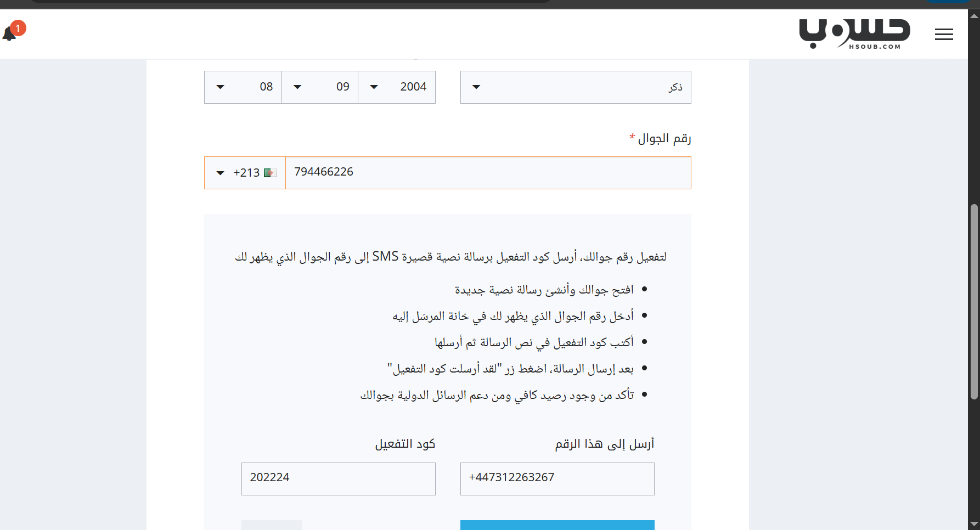Click the red notification count badge
The width and height of the screenshot is (980, 530).
pos(18,28)
